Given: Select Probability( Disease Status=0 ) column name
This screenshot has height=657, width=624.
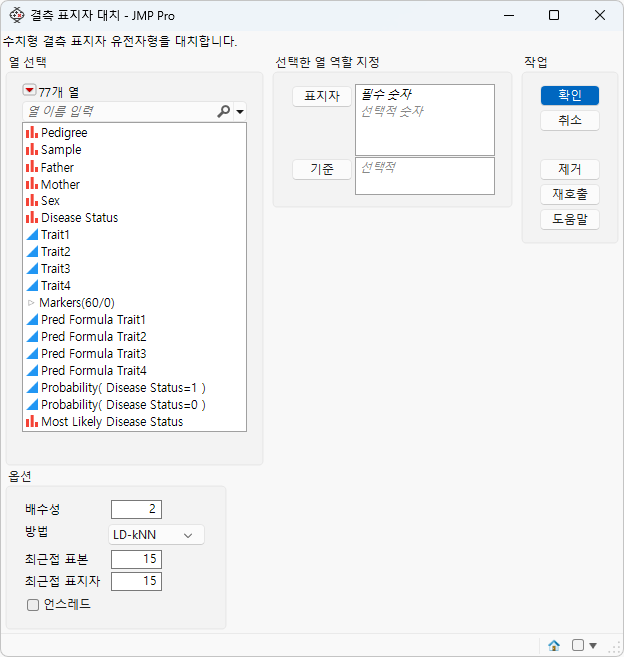Looking at the screenshot, I should 123,404.
